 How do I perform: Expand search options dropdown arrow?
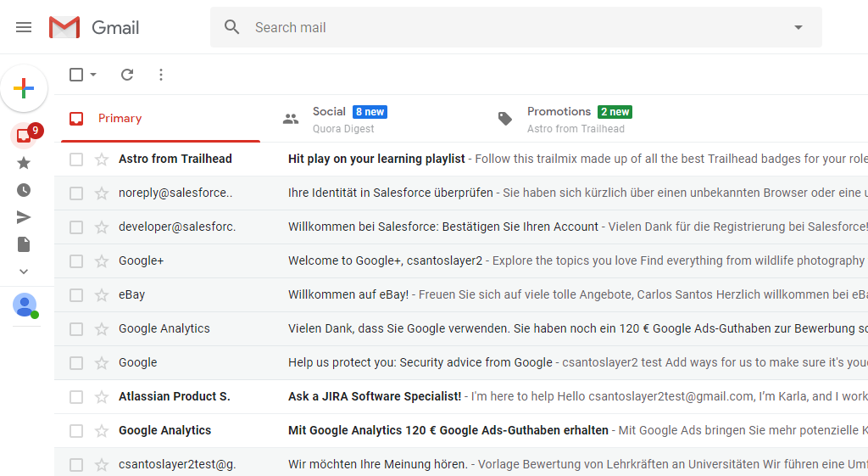click(x=798, y=27)
